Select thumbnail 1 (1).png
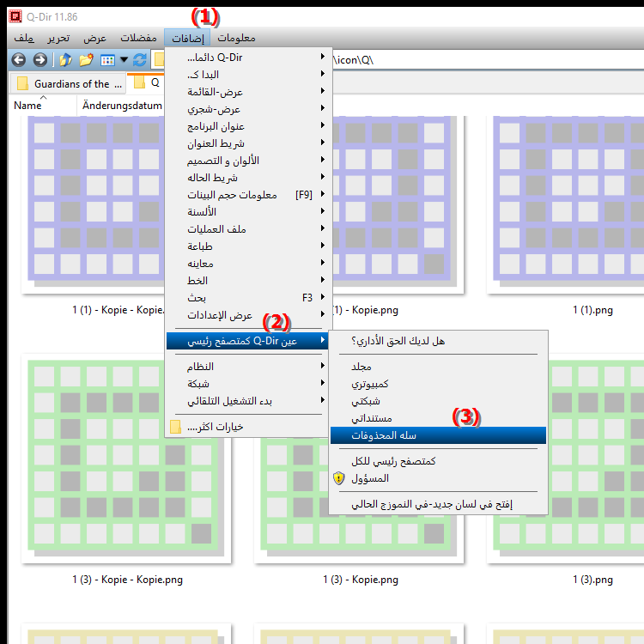Viewport: 644px width, 644px height. click(x=566, y=204)
